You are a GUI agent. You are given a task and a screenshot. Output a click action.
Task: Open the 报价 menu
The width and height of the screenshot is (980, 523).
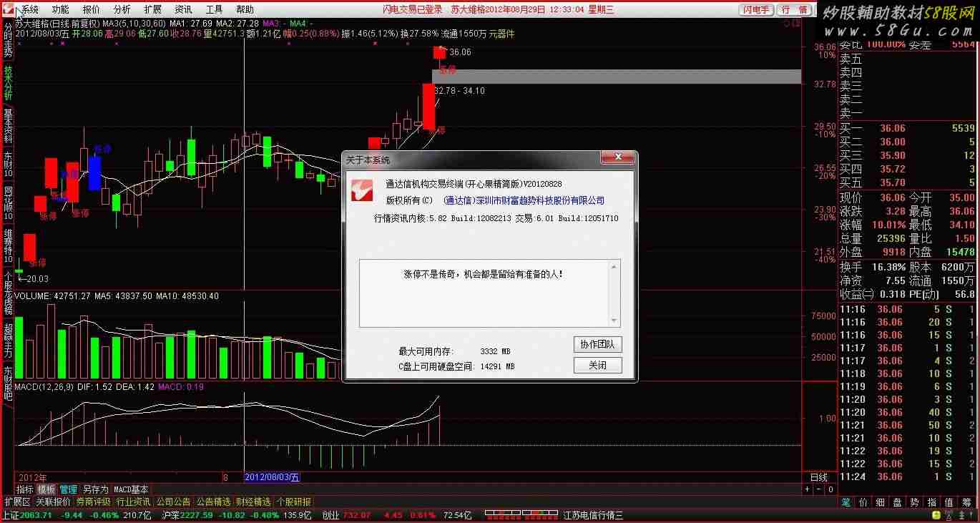91,9
